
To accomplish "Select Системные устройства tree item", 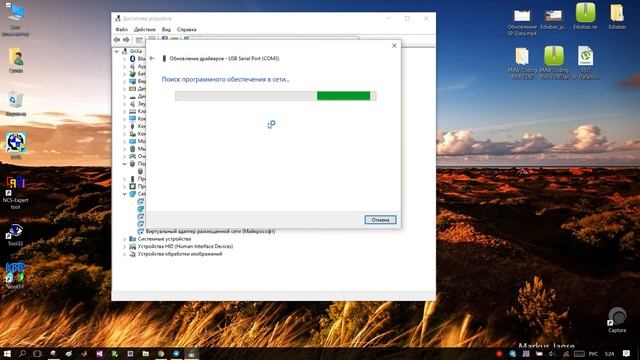I will (x=164, y=239).
